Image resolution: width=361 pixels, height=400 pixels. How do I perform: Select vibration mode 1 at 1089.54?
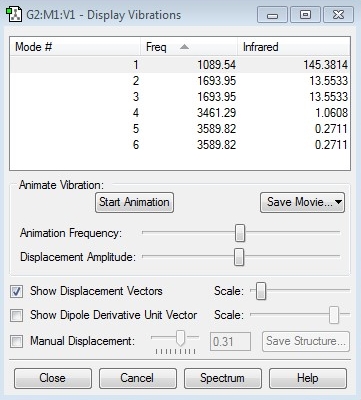click(x=180, y=65)
